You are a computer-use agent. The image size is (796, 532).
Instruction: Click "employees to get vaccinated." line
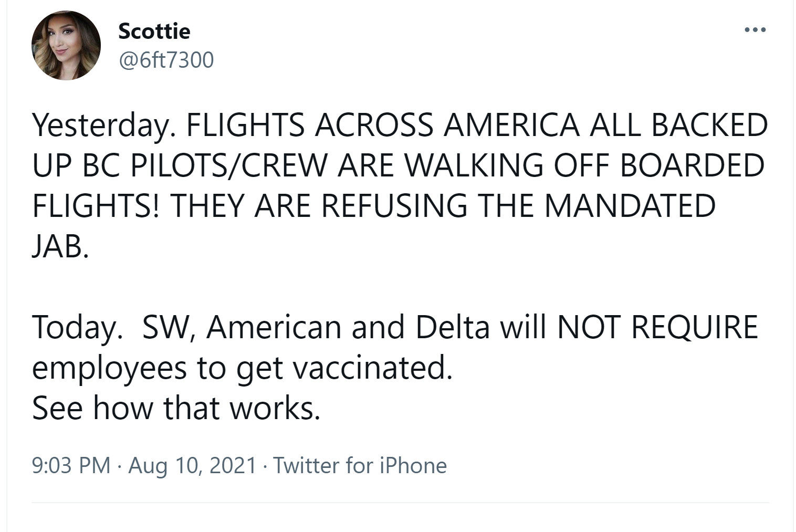[242, 367]
